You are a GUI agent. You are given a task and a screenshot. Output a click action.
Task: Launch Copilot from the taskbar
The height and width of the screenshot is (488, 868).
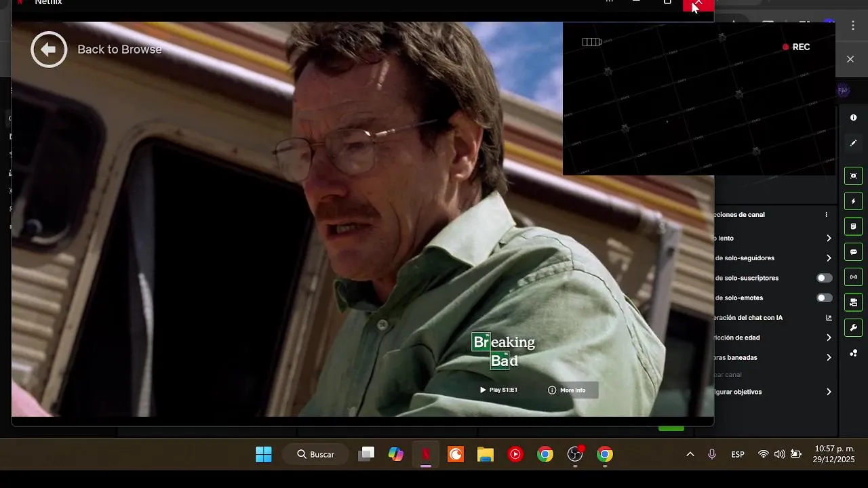click(x=396, y=454)
